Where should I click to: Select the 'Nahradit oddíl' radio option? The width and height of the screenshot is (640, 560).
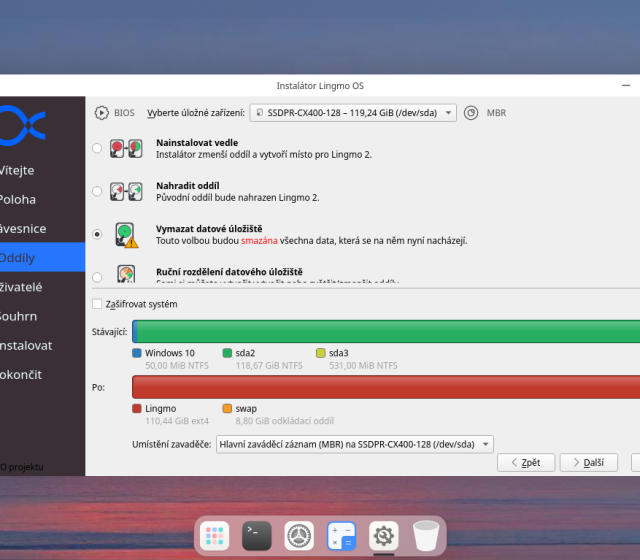[x=97, y=191]
